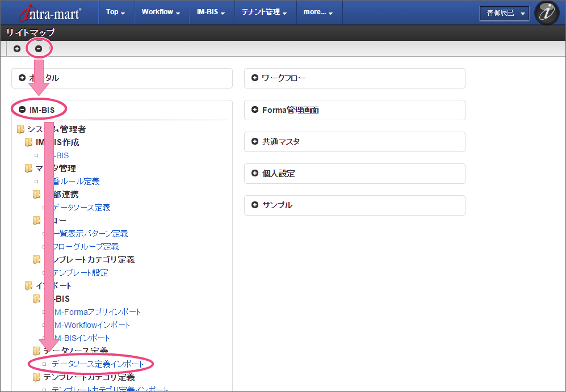Open the Top menu
The width and height of the screenshot is (566, 392).
[x=116, y=12]
